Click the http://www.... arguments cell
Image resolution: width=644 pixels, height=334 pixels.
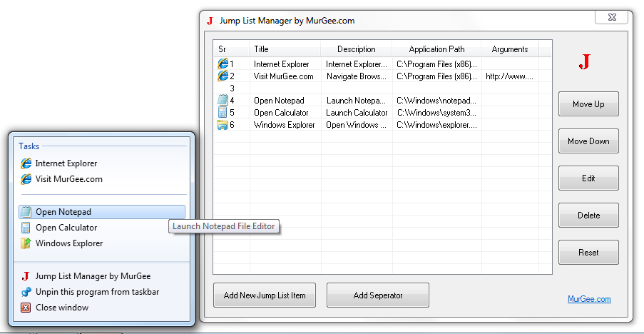point(509,76)
